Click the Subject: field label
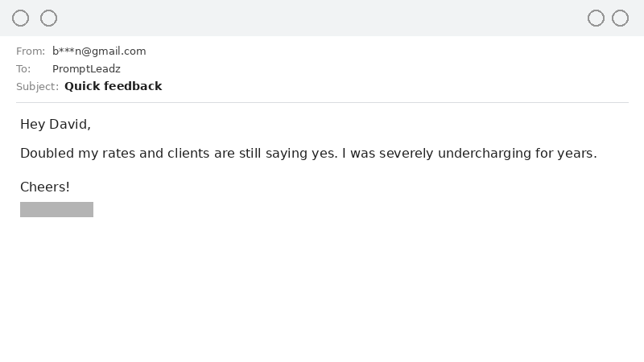 (x=37, y=87)
